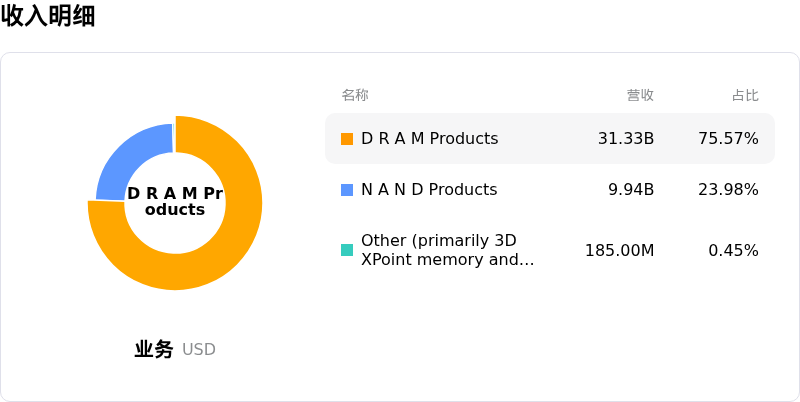The height and width of the screenshot is (402, 800).
Task: Select the D R A M Products row
Action: click(x=550, y=139)
